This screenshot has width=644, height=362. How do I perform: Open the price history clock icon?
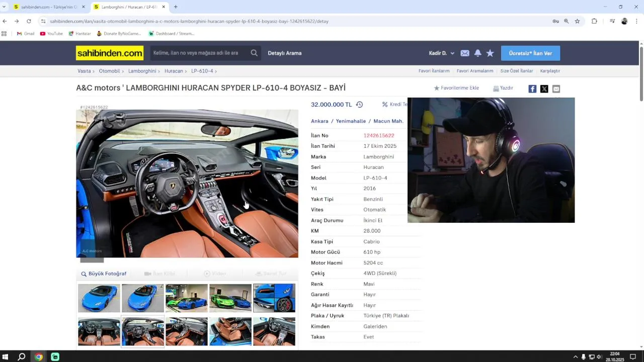pyautogui.click(x=359, y=105)
